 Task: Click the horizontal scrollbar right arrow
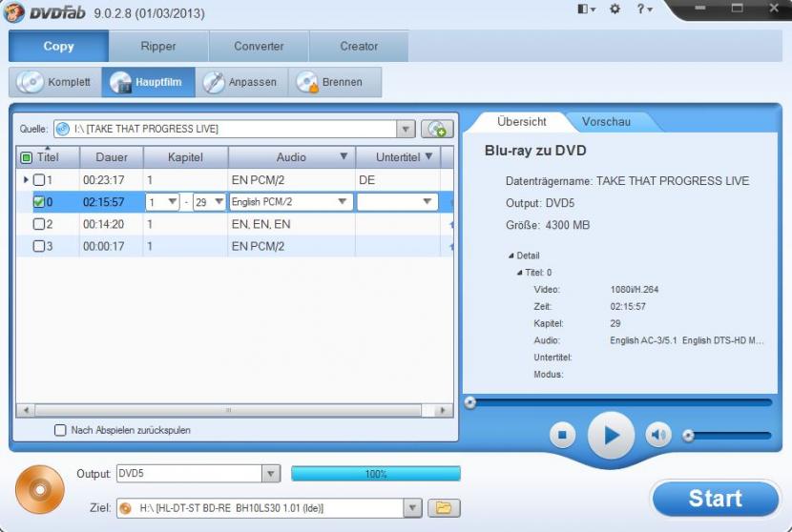coord(443,410)
